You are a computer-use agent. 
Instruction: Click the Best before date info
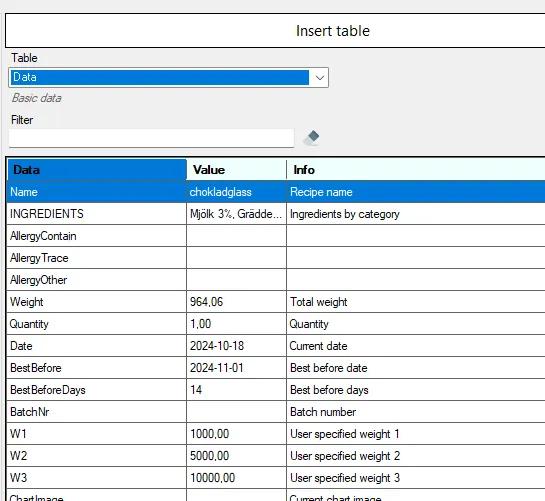pos(416,368)
